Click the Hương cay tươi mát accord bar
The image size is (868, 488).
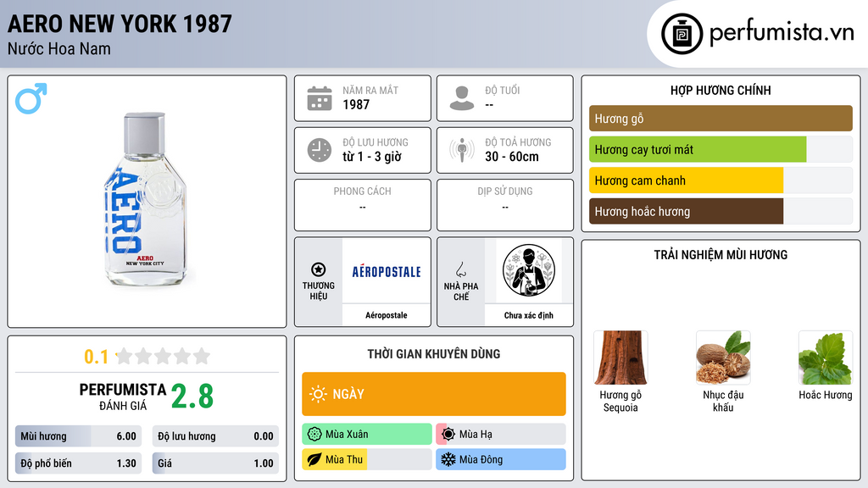pyautogui.click(x=721, y=149)
